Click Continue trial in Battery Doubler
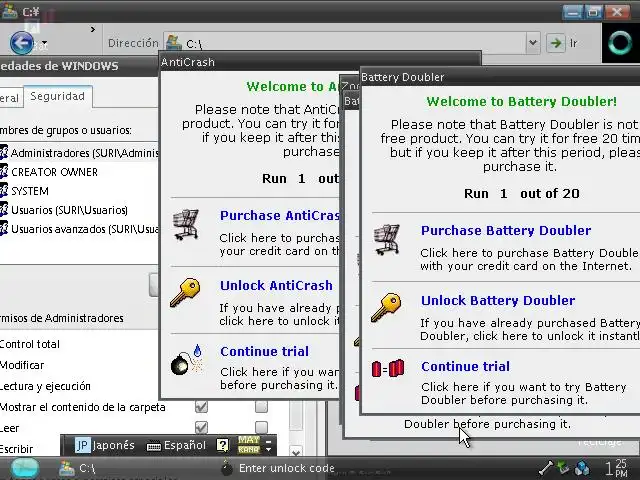Screen dimensions: 640x480 click(x=466, y=367)
